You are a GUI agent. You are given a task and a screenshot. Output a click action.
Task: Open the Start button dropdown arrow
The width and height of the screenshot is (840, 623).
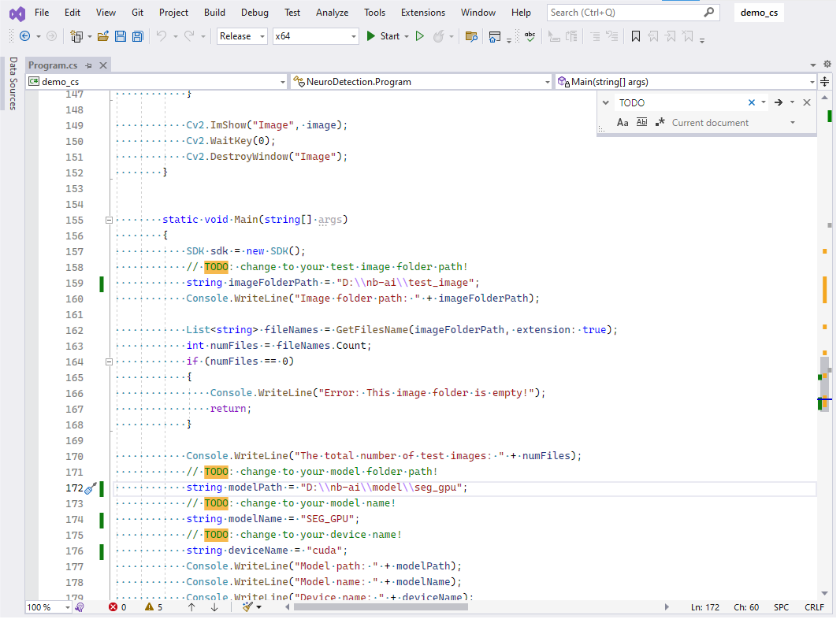pos(407,36)
